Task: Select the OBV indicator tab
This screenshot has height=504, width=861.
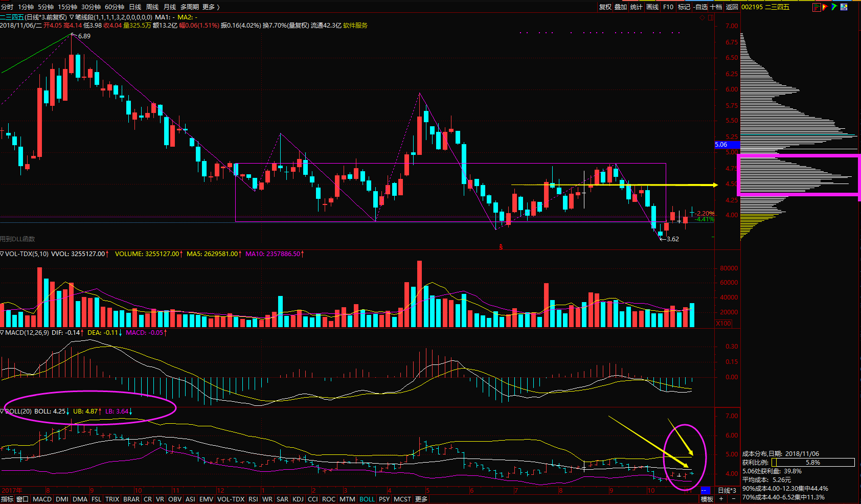Action: coord(175,499)
